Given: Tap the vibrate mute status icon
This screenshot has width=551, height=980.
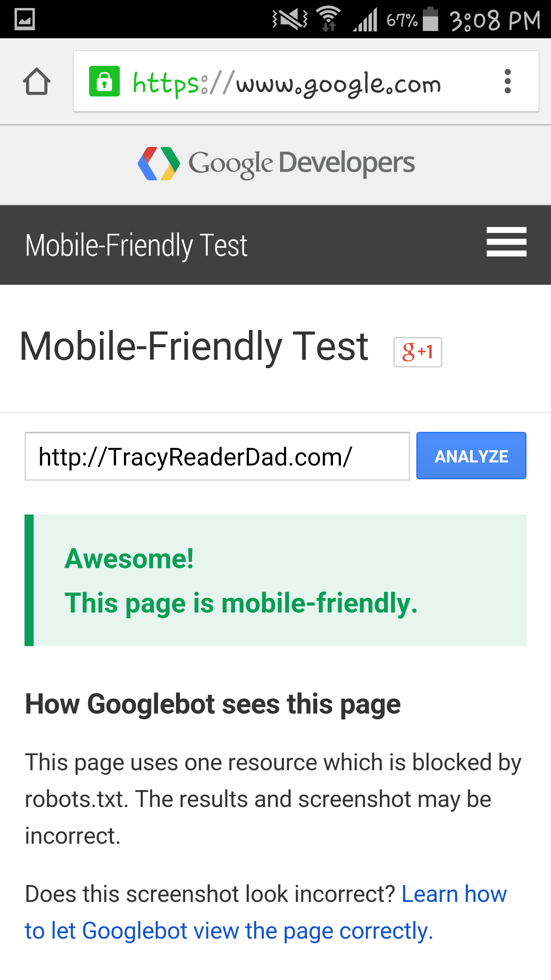Looking at the screenshot, I should point(290,19).
